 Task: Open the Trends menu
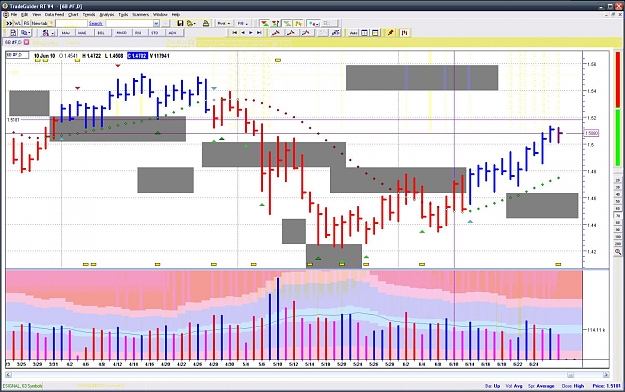click(x=89, y=15)
